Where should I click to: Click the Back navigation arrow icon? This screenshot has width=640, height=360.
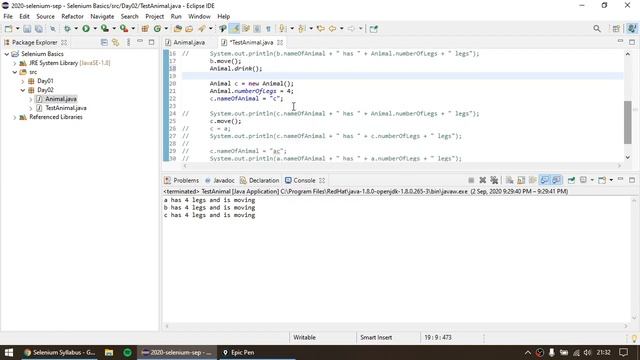click(x=333, y=29)
